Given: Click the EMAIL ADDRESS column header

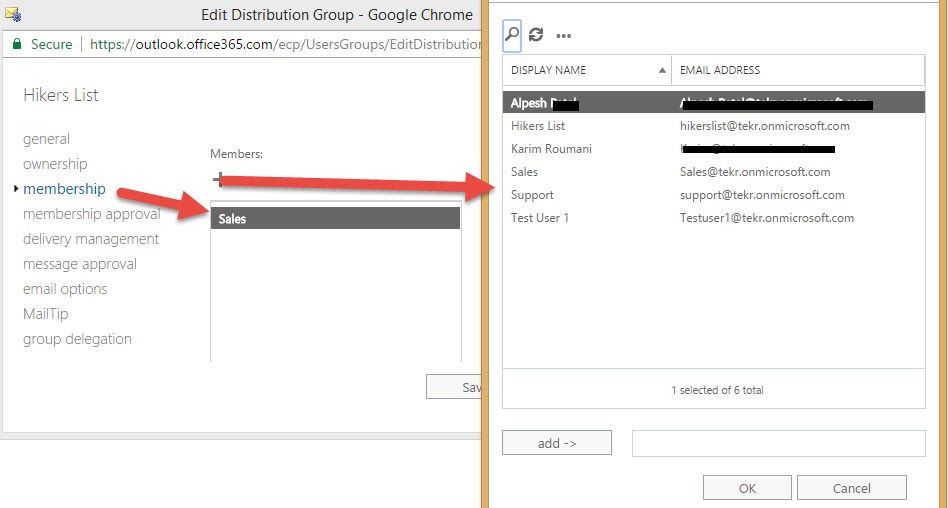Looking at the screenshot, I should [719, 70].
